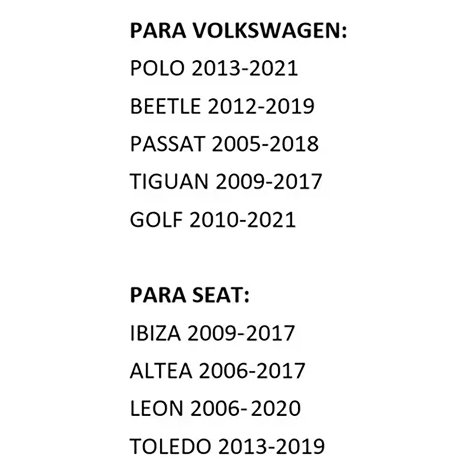Click on TIGUAN 2009-2017 line

(x=226, y=182)
